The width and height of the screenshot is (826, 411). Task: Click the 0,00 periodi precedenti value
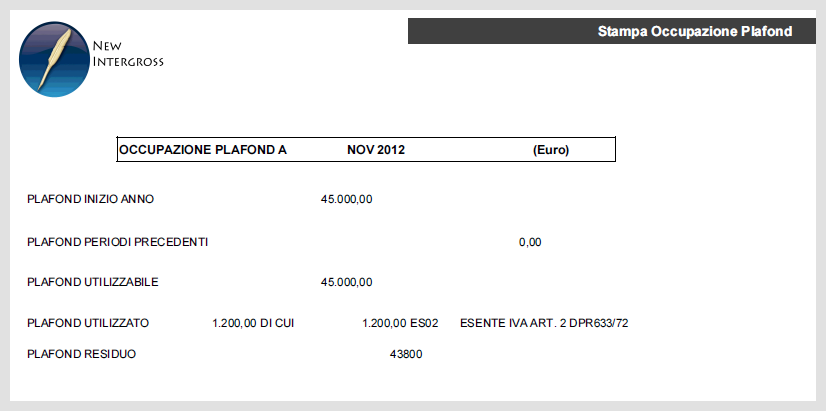pos(530,242)
